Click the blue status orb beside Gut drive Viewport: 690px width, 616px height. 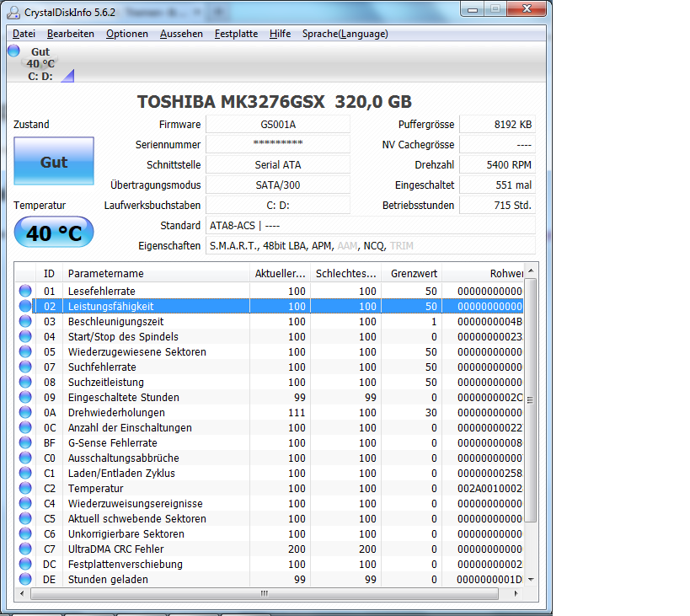[13, 51]
